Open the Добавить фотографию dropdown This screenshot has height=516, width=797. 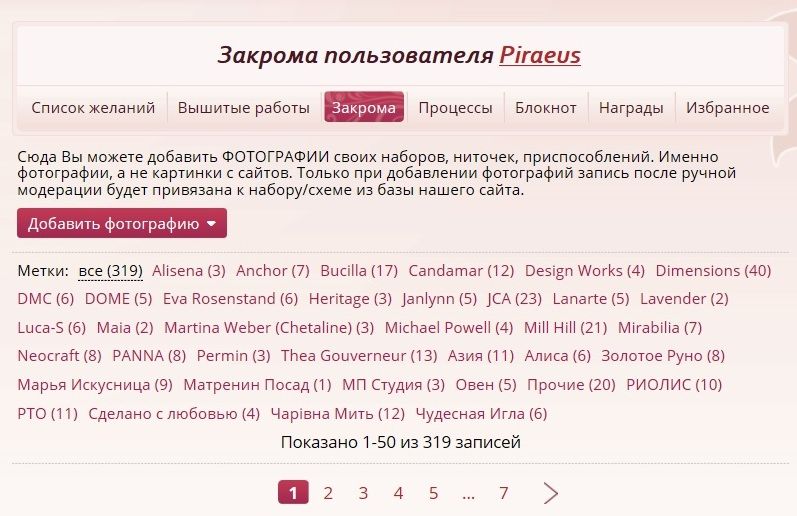pyautogui.click(x=121, y=224)
